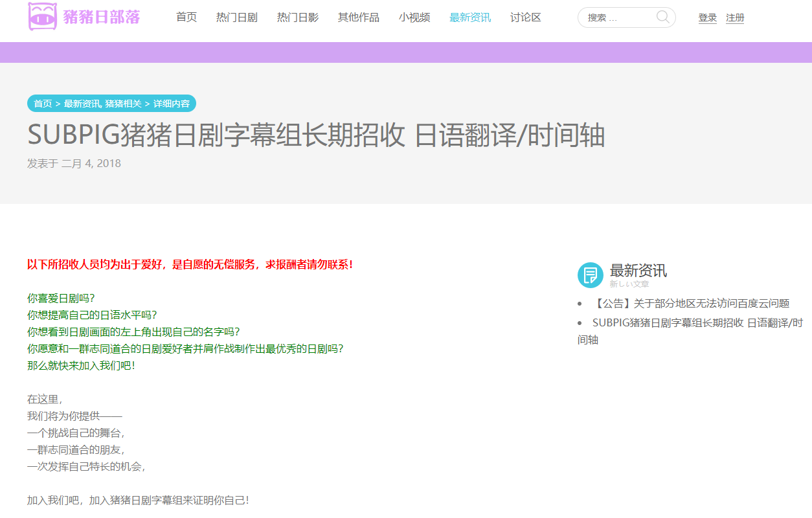This screenshot has height=518, width=812.
Task: Go to the 小视频 section
Action: click(x=414, y=17)
